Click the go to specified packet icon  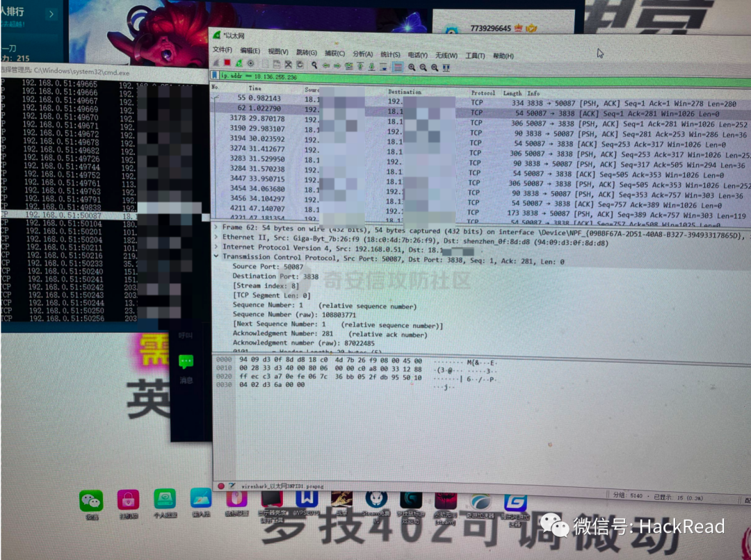point(348,66)
